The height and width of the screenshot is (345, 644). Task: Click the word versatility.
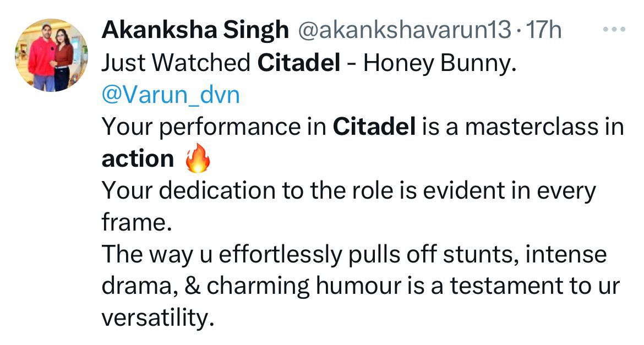[158, 318]
